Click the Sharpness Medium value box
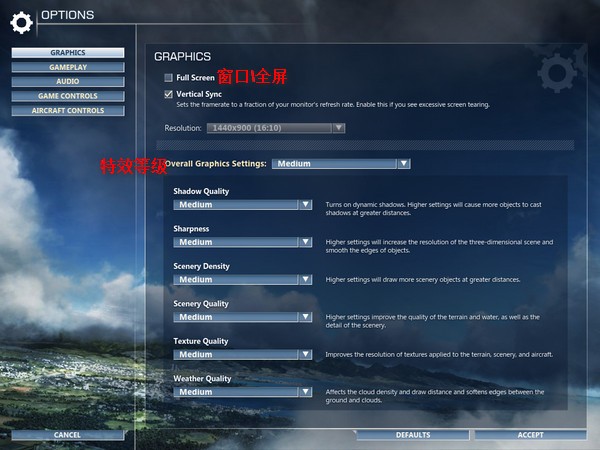Image resolution: width=600 pixels, height=450 pixels. [x=236, y=242]
